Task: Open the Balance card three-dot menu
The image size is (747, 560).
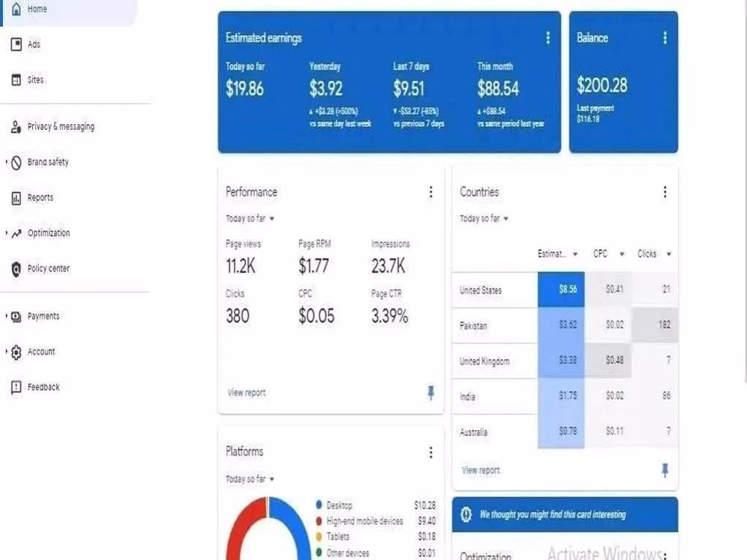Action: (665, 37)
